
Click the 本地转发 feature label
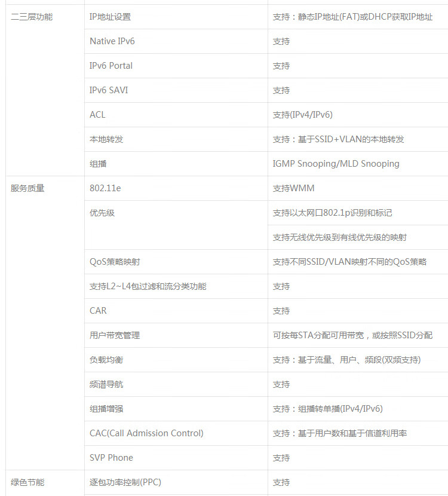(106, 139)
